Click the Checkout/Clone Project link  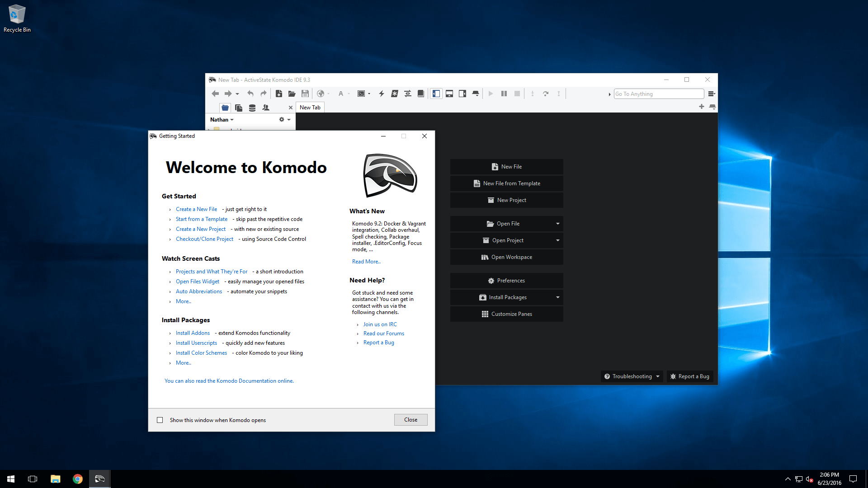tap(204, 239)
